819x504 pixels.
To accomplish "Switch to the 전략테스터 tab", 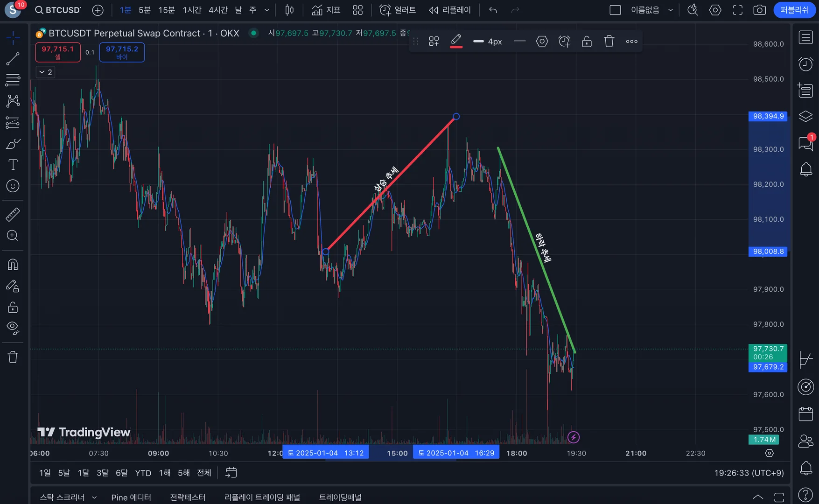I will tap(188, 497).
